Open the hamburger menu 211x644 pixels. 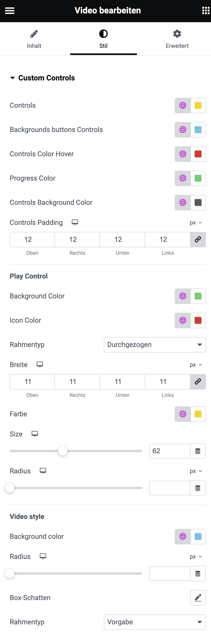[x=10, y=10]
